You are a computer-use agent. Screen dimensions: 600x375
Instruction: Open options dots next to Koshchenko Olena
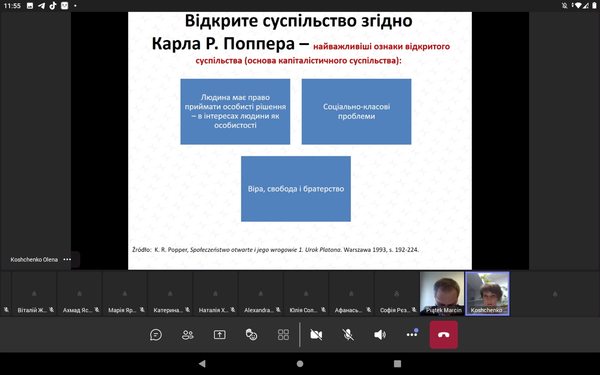[67, 259]
